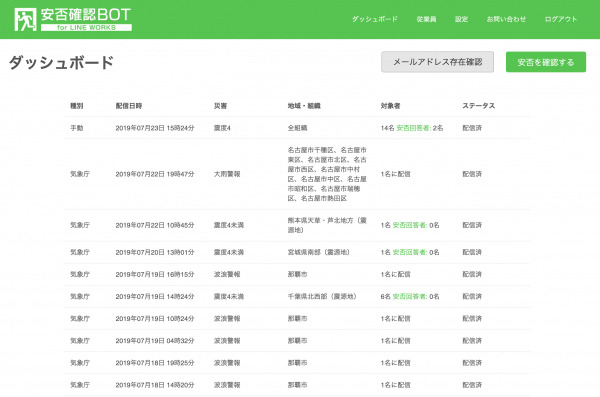Click date 2019年07月19日 14時24分

(x=155, y=296)
